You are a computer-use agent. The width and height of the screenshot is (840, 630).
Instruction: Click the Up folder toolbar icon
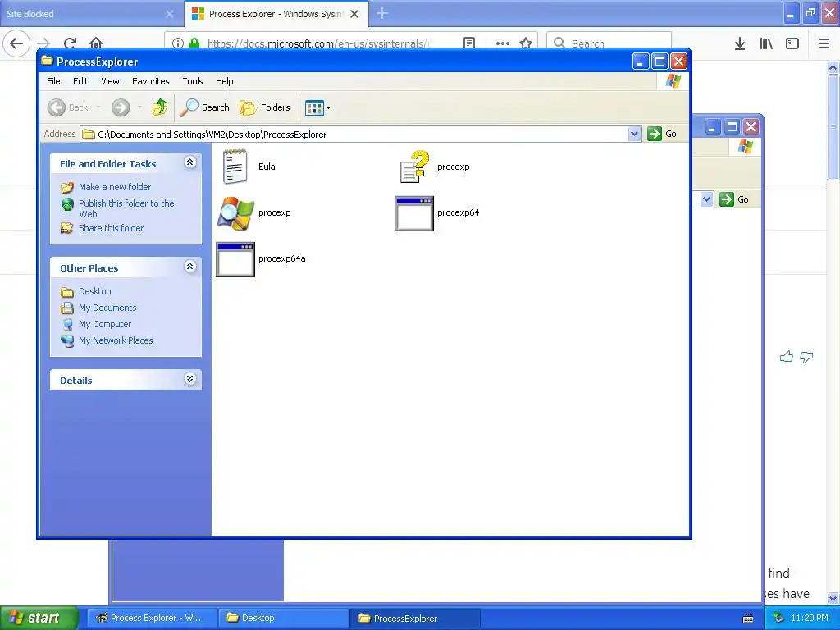[x=160, y=107]
